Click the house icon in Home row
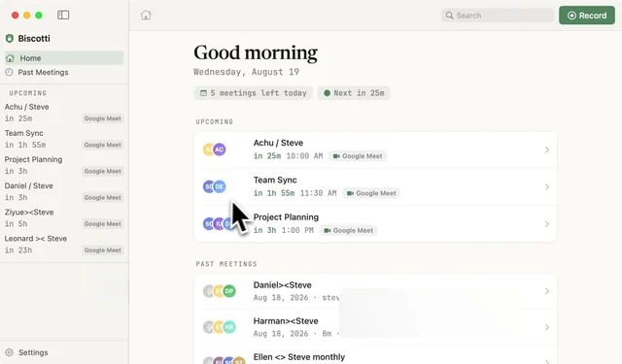This screenshot has width=622, height=364. click(x=10, y=58)
